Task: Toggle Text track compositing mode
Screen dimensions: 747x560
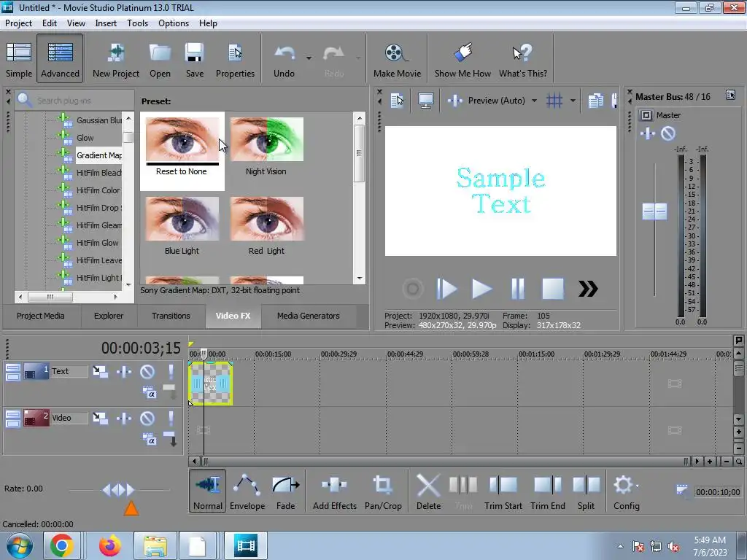Action: click(149, 393)
